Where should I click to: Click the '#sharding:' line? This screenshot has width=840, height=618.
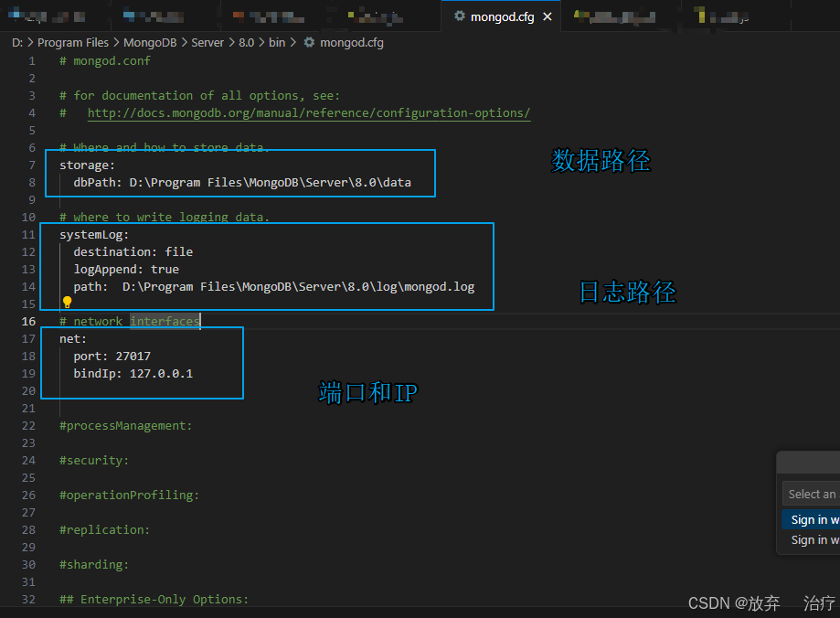point(94,565)
